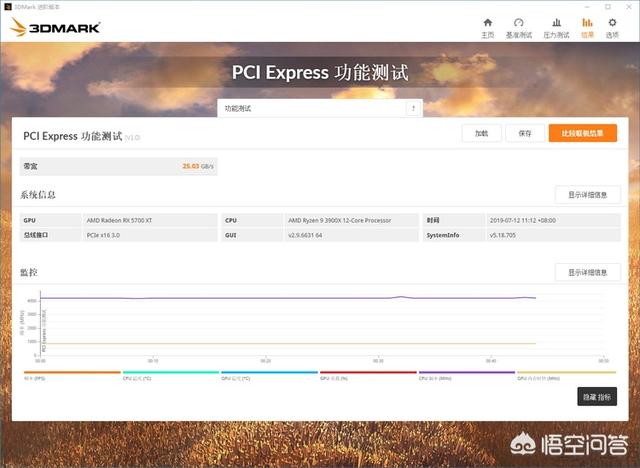Click the AMD Ryzen 9 3900X processor value
This screenshot has height=468, width=640.
pos(340,220)
